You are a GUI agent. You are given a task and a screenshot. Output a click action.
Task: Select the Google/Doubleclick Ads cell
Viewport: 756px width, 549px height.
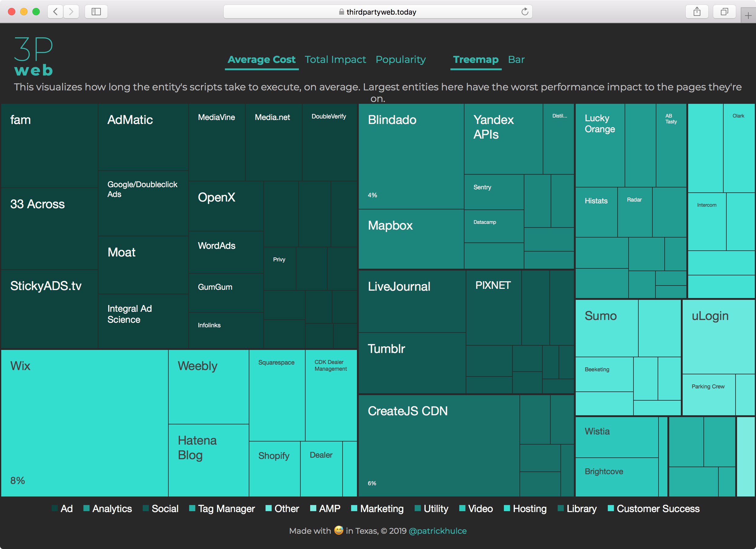coord(143,203)
